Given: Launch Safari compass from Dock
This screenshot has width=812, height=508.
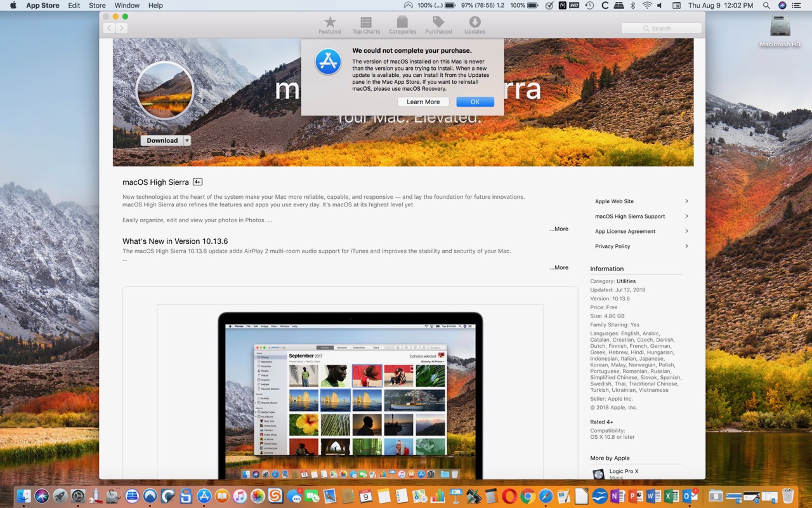Looking at the screenshot, I should coord(546,496).
